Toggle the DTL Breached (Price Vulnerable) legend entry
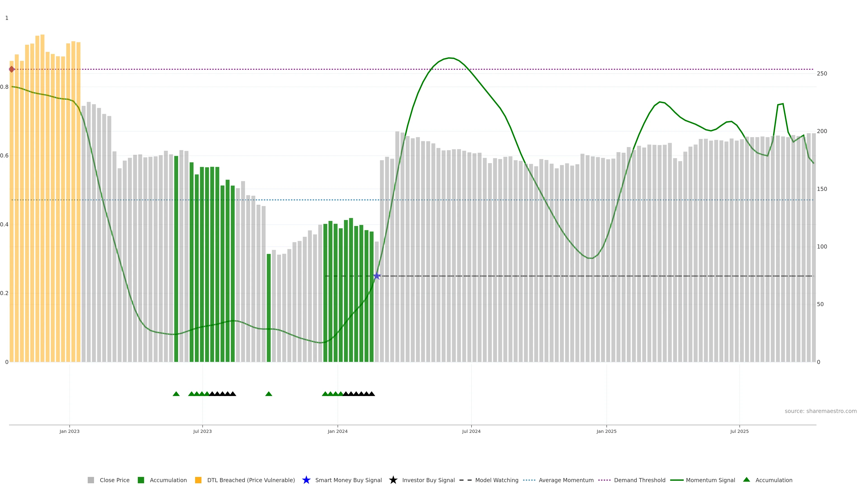Viewport: 868px width, 488px height. [251, 480]
